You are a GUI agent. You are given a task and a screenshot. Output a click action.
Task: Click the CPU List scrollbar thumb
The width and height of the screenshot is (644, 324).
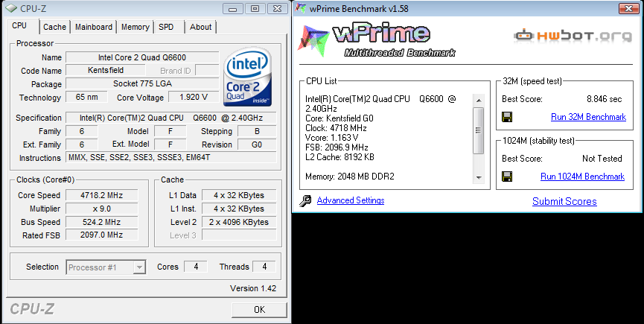pyautogui.click(x=478, y=130)
